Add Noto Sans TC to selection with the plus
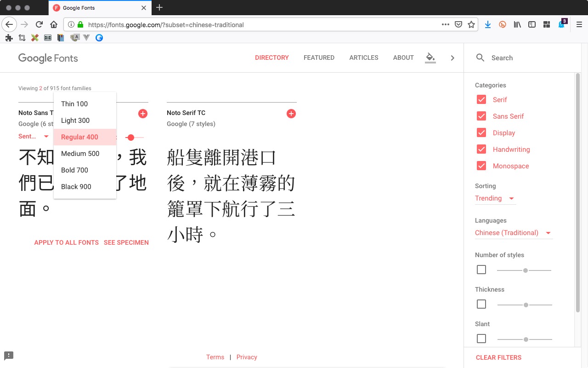The height and width of the screenshot is (368, 588). pyautogui.click(x=143, y=114)
